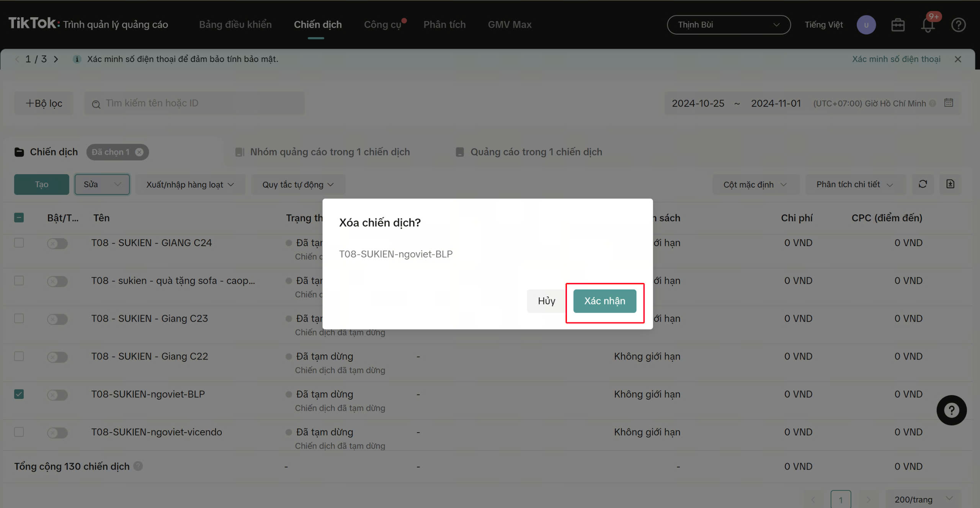Select page 1 in pagination
Screen dimensions: 980x508
tap(841, 499)
